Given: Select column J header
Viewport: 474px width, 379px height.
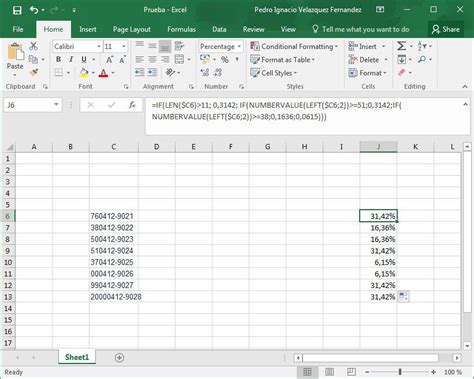Looking at the screenshot, I should (x=378, y=147).
